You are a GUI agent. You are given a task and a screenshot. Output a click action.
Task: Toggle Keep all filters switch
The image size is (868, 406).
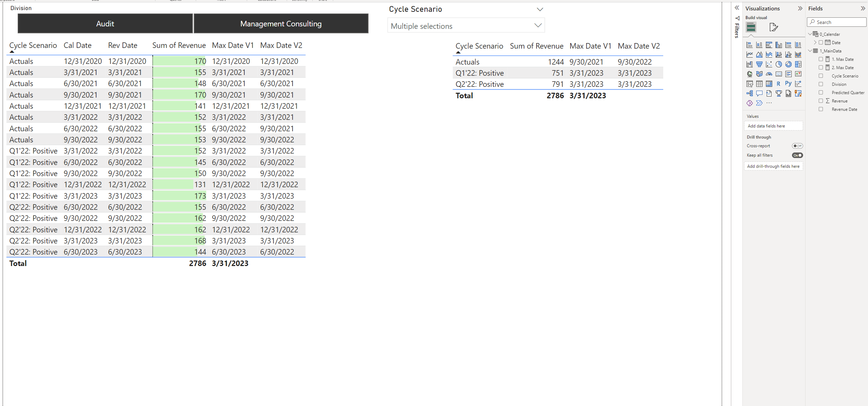pos(797,155)
